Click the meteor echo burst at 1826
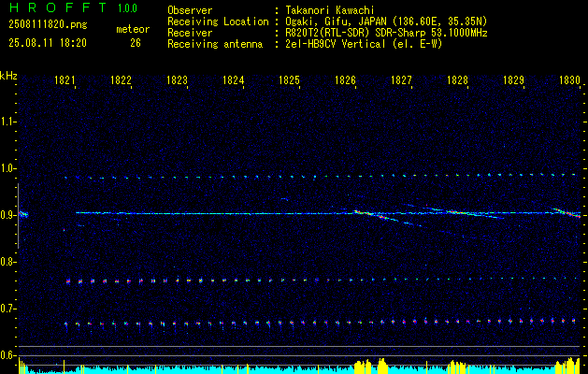The width and height of the screenshot is (588, 374). [x=373, y=215]
